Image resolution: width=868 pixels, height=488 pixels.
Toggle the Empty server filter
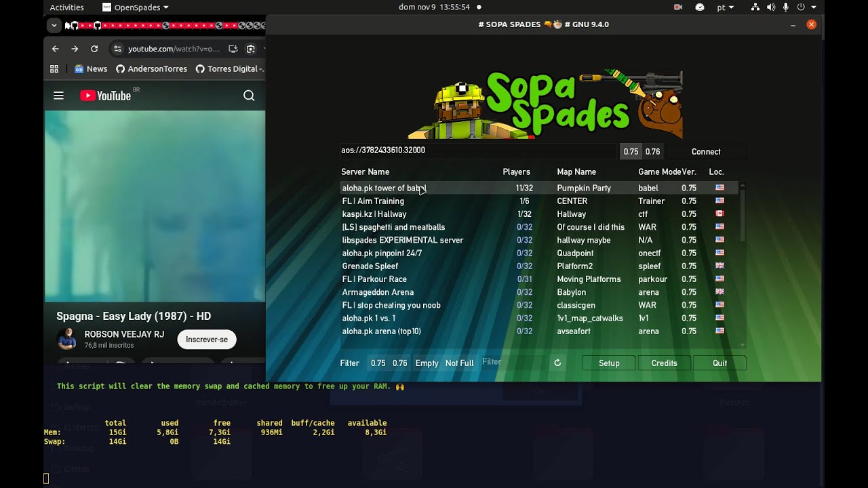click(x=427, y=363)
